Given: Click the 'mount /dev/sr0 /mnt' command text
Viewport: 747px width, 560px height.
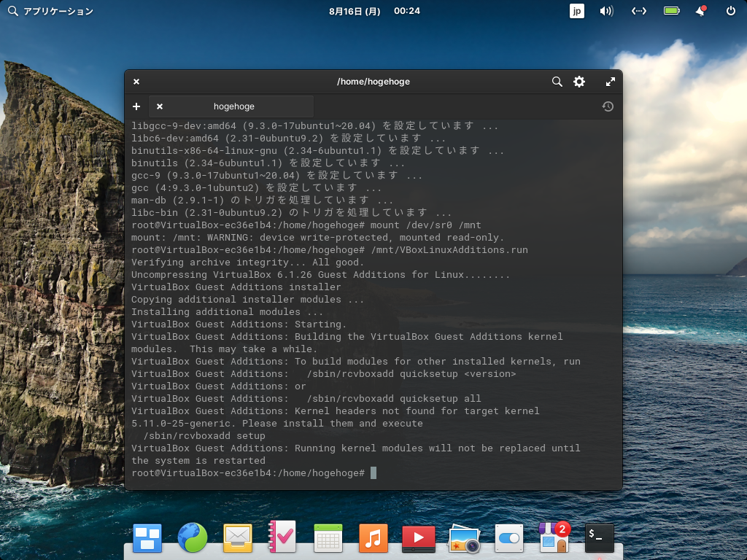Looking at the screenshot, I should (425, 225).
